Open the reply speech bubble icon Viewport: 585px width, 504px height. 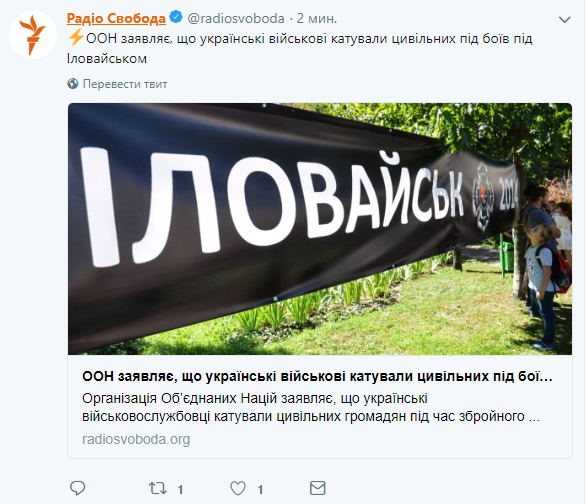click(x=78, y=488)
